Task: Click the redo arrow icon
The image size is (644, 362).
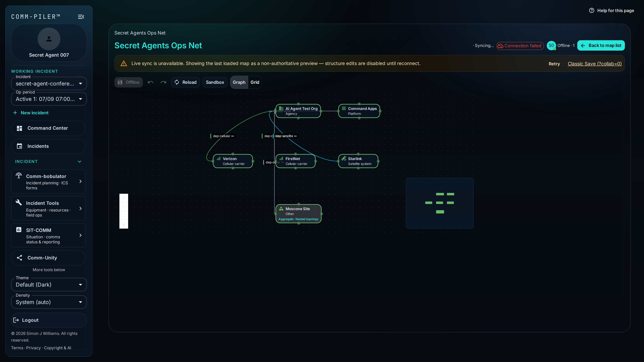Action: coord(163,82)
